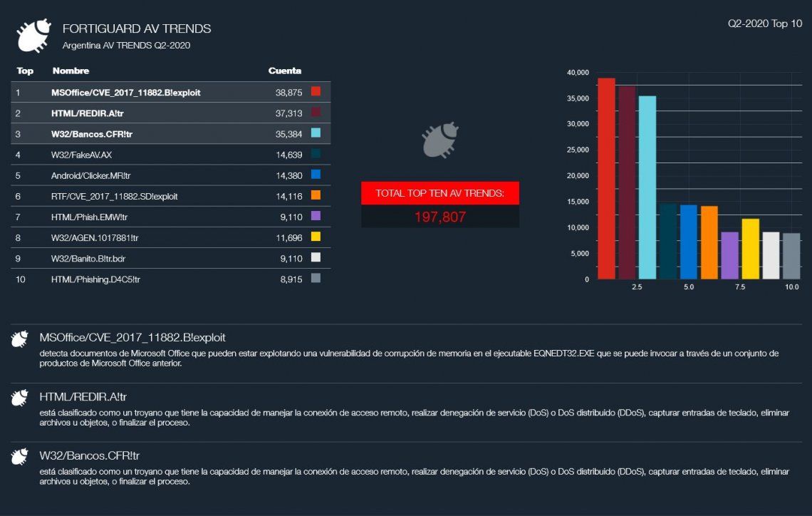Click orange swatch for RTF/CVE_2017_11882.SD!exploit row
The height and width of the screenshot is (516, 812).
coord(316,195)
